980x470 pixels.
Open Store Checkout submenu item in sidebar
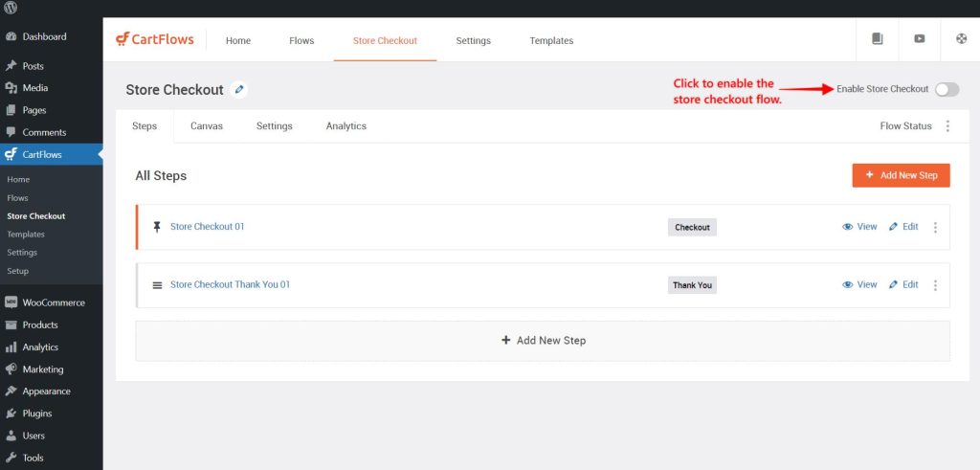click(x=36, y=216)
